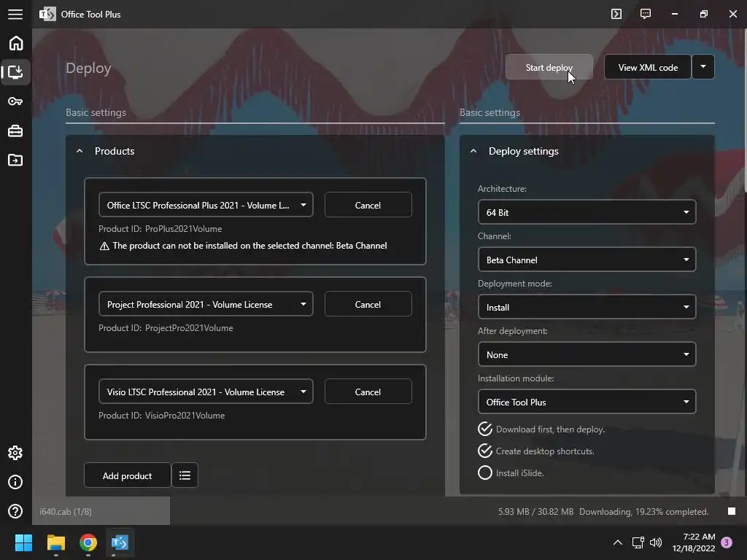Click Office Tool Plus taskbar icon
Screen dimensions: 747x560
click(120, 542)
